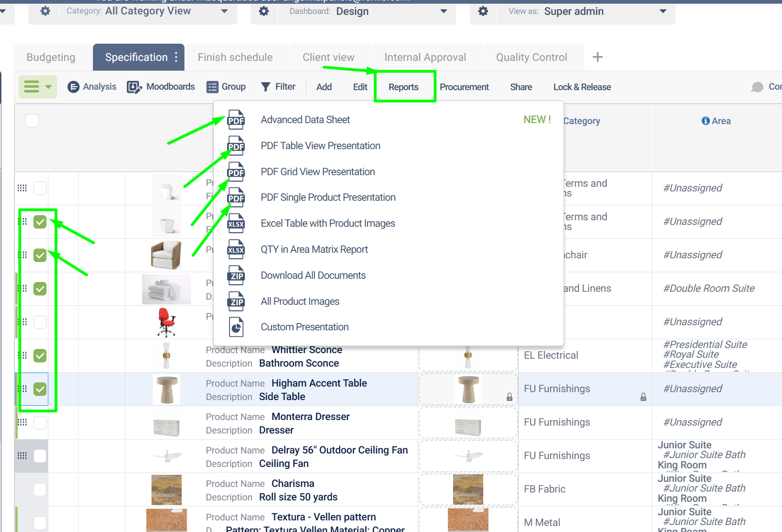
Task: Export Excel Table with Product Images
Action: [x=328, y=223]
